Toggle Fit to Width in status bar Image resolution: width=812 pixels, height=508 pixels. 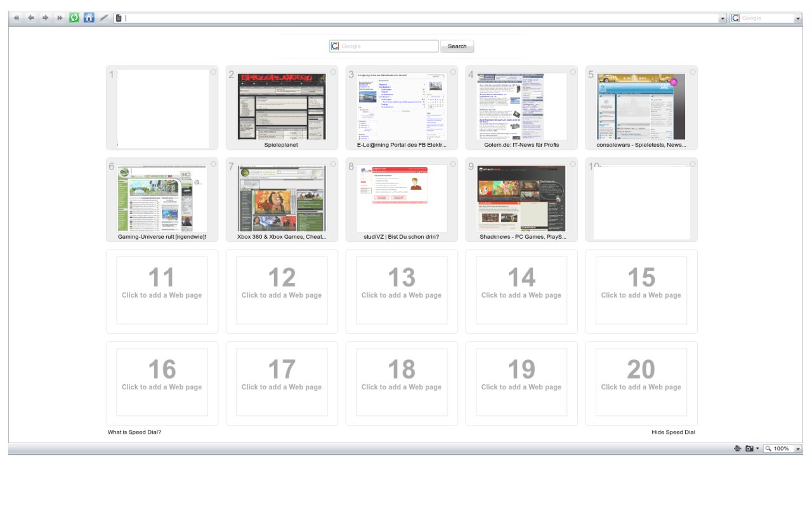pyautogui.click(x=737, y=448)
